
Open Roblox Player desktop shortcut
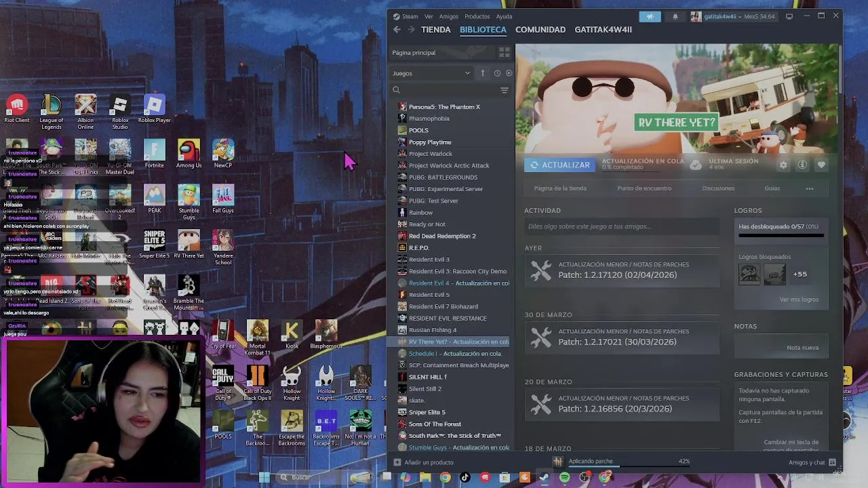(155, 109)
